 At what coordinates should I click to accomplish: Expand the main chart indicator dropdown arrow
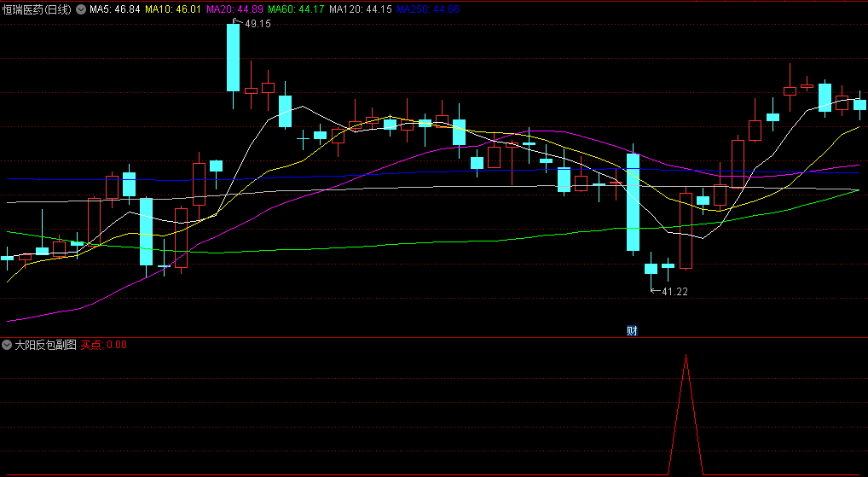(81, 9)
